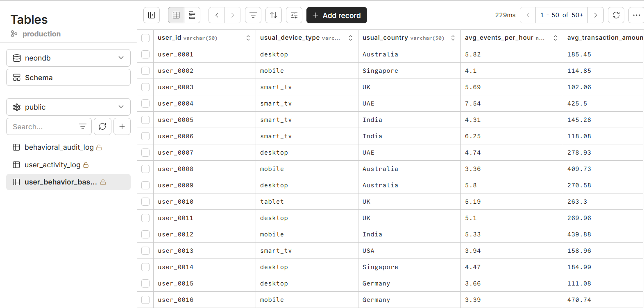Check the row for user_0010
The image size is (644, 308).
point(145,202)
